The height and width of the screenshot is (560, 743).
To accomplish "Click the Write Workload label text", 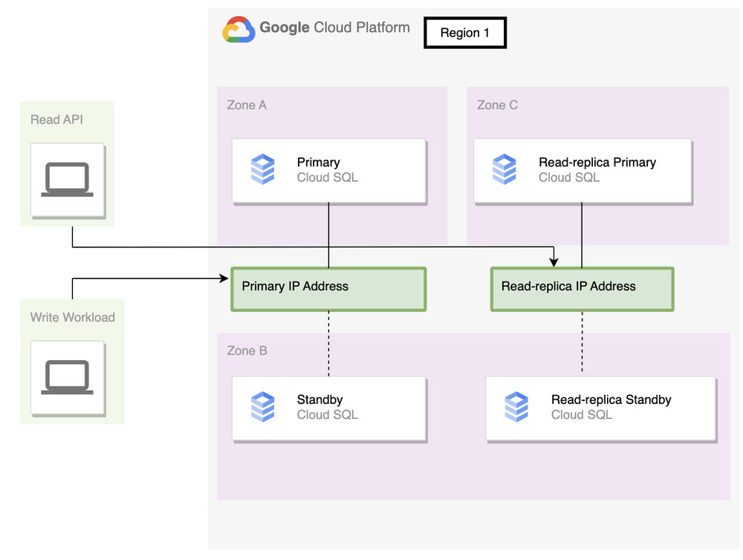I will 72,317.
